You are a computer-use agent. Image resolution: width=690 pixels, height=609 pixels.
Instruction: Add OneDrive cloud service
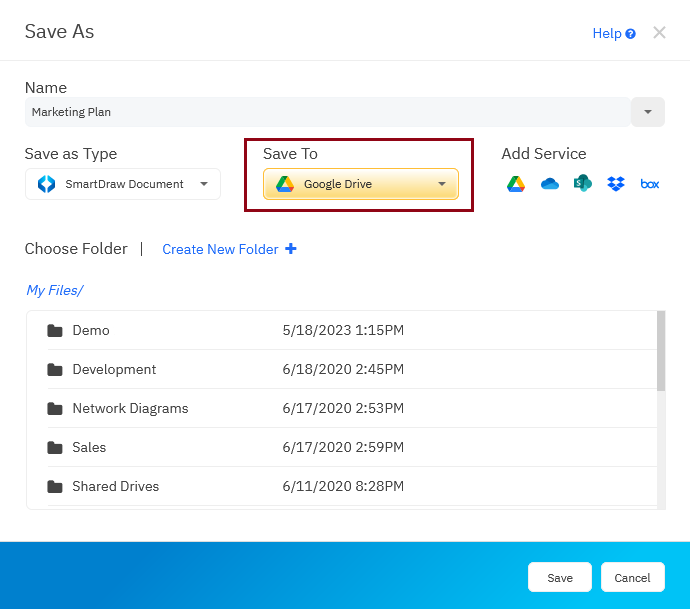(549, 184)
